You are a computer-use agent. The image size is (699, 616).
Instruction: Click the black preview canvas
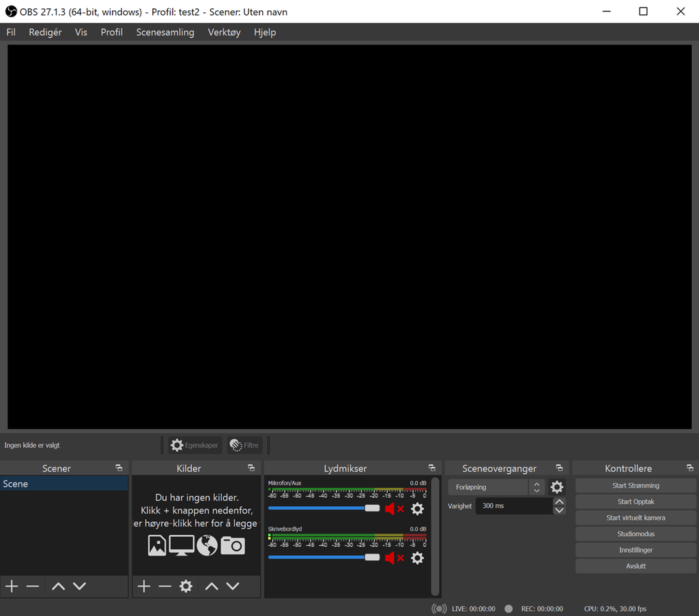[349, 237]
